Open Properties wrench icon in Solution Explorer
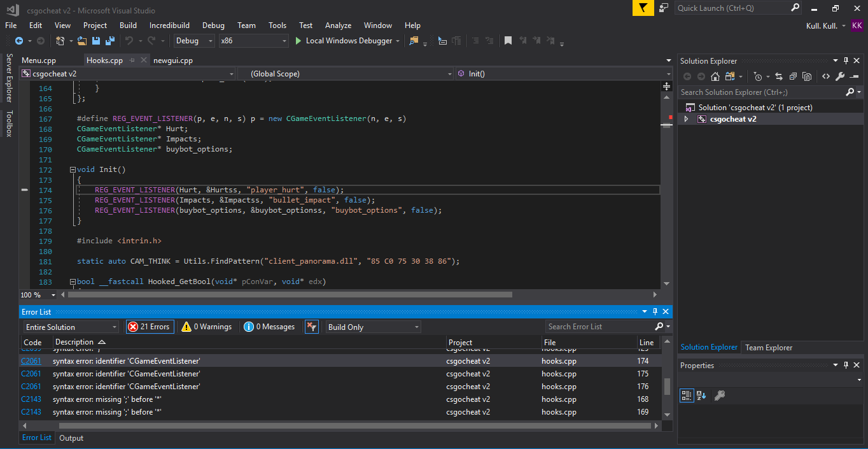Screen dimensions: 868x449 [x=840, y=76]
